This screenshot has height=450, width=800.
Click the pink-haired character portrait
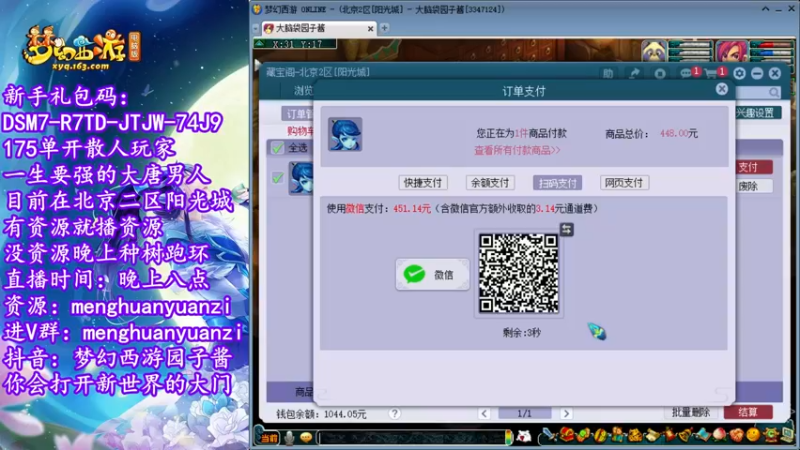click(731, 51)
